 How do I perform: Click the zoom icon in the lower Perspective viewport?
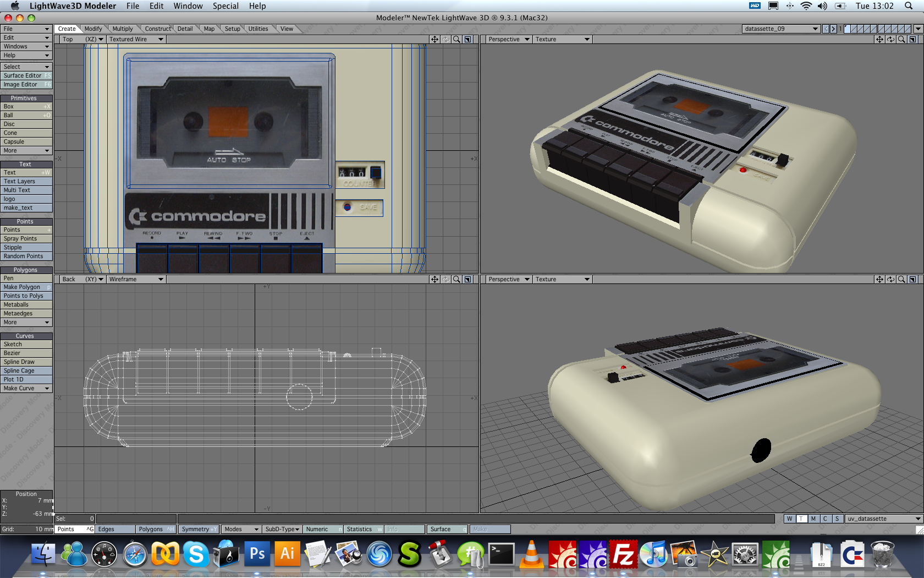tap(901, 279)
